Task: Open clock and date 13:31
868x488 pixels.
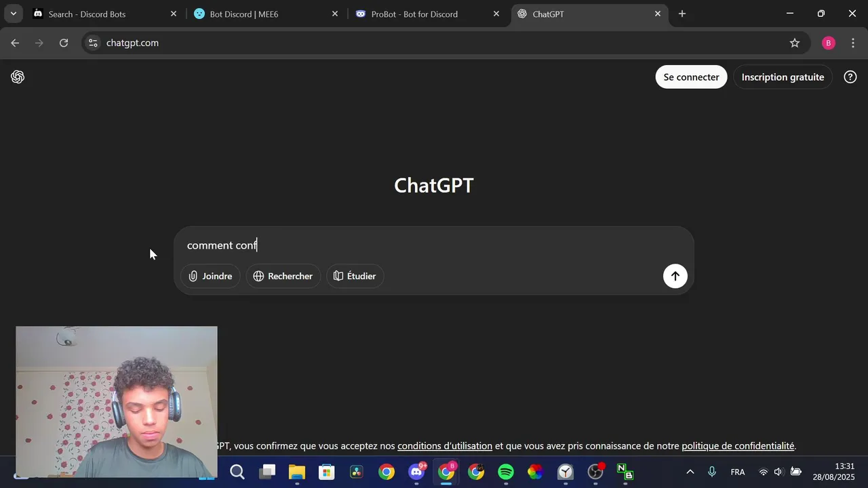Action: [x=834, y=472]
